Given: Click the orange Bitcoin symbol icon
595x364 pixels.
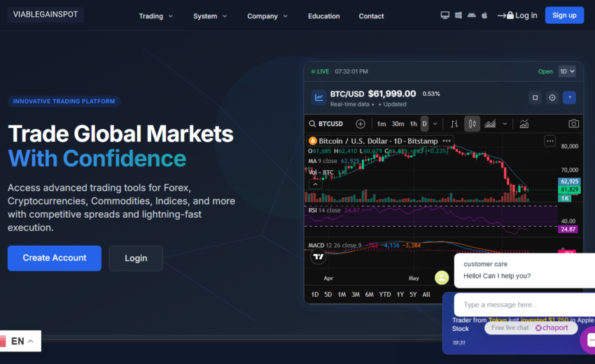Looking at the screenshot, I should pos(313,141).
